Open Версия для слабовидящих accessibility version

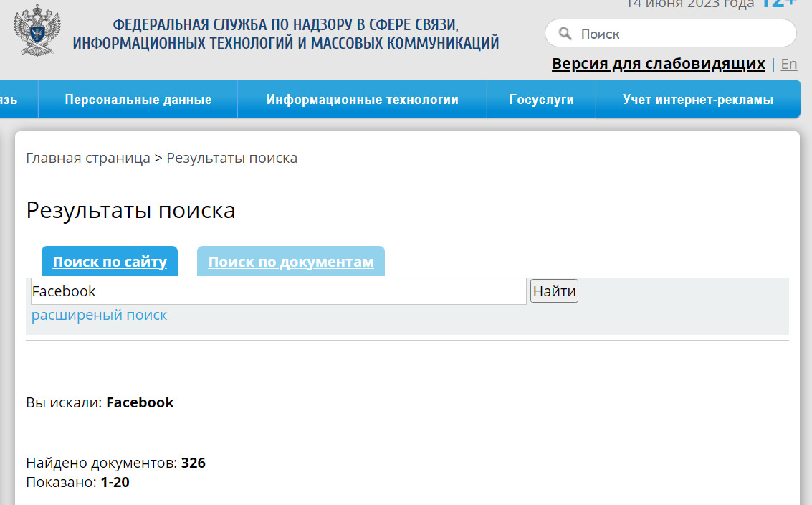pyautogui.click(x=658, y=64)
